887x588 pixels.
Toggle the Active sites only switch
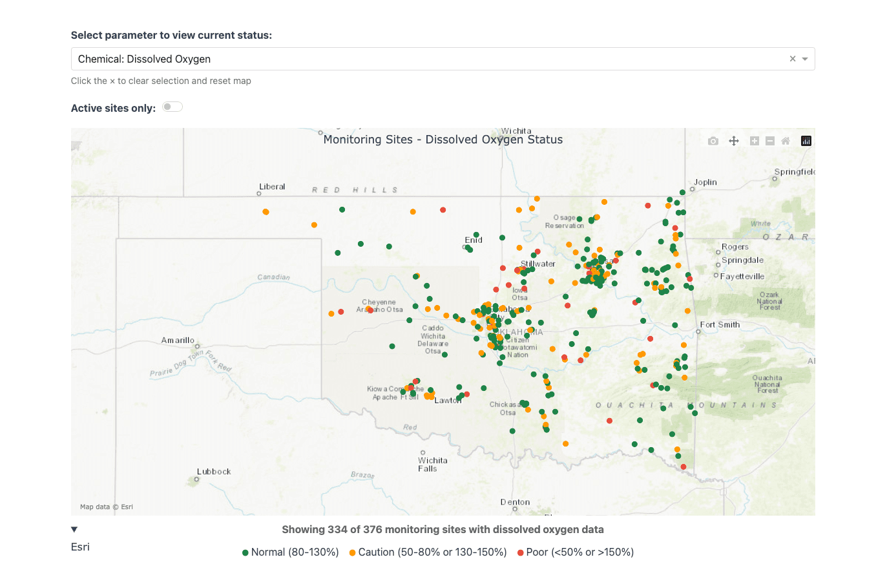172,107
